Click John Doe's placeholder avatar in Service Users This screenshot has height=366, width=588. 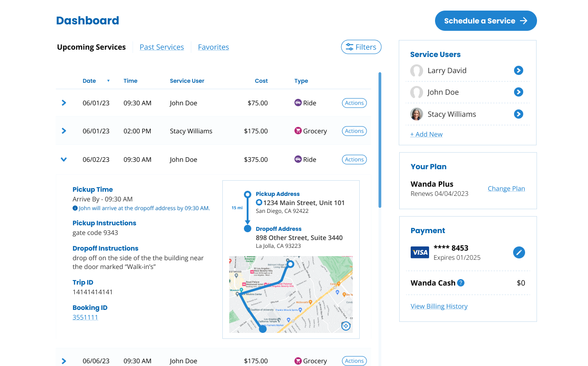point(417,92)
